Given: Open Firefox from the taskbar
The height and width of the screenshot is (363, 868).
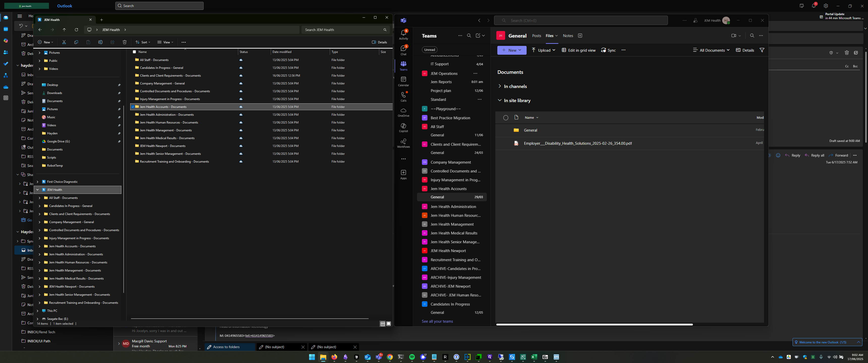Looking at the screenshot, I should pyautogui.click(x=334, y=357).
